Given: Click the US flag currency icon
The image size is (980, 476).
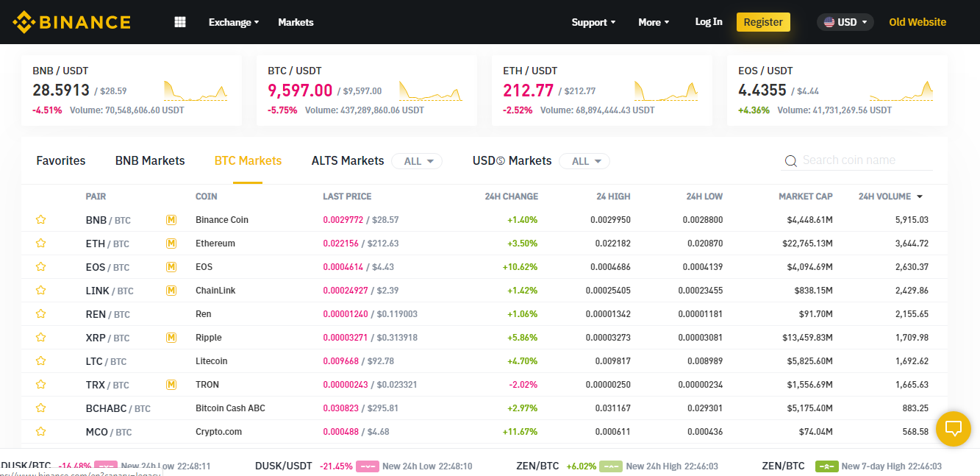Looking at the screenshot, I should tap(829, 22).
